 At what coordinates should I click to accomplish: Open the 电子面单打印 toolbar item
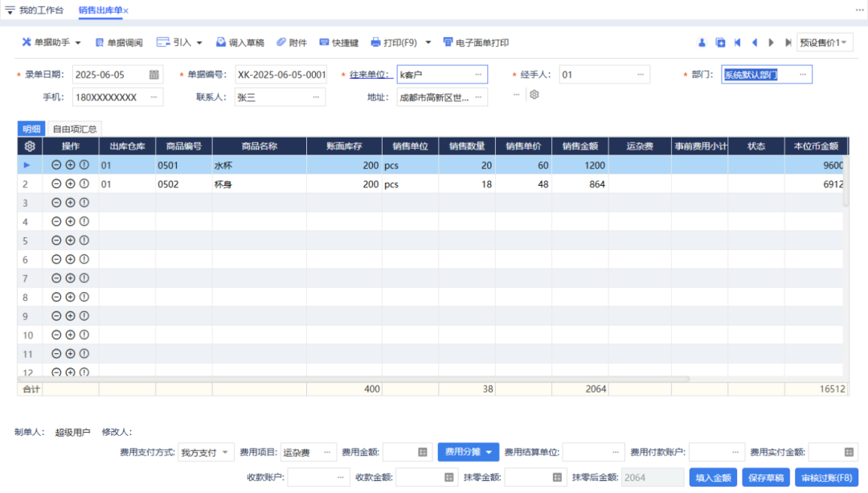[x=475, y=43]
